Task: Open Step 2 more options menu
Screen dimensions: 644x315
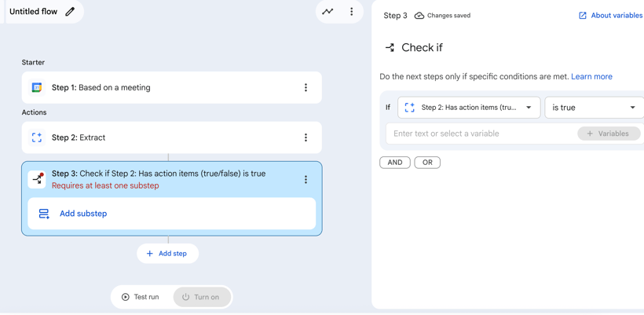Action: 306,137
